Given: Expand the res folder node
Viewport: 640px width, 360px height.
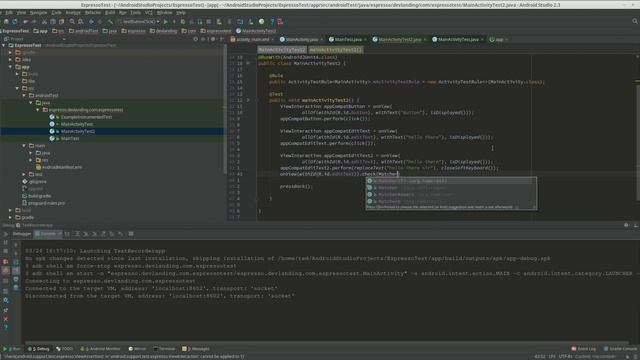Looking at the screenshot, I should [31, 160].
